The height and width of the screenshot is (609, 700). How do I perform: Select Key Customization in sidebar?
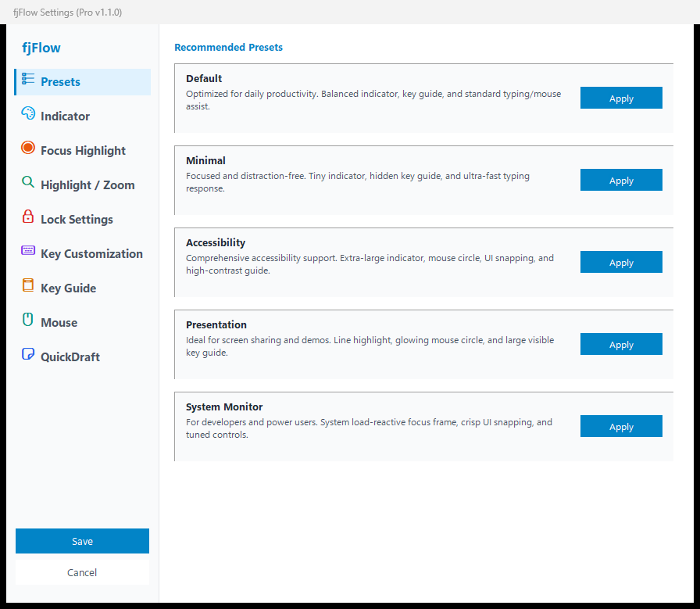coord(83,254)
